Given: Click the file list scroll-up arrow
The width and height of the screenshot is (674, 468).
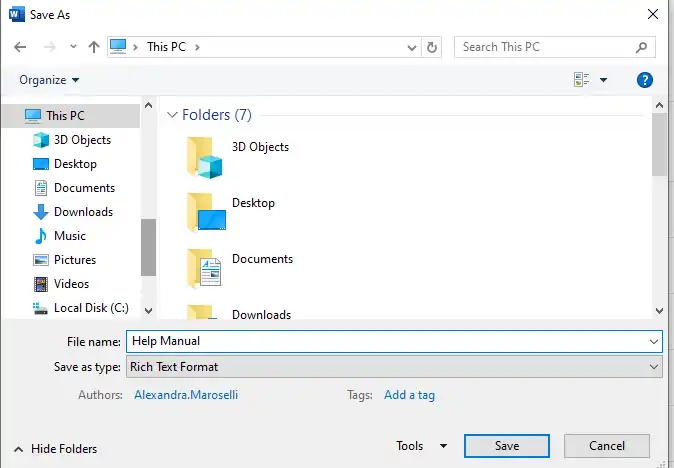Looking at the screenshot, I should (659, 105).
